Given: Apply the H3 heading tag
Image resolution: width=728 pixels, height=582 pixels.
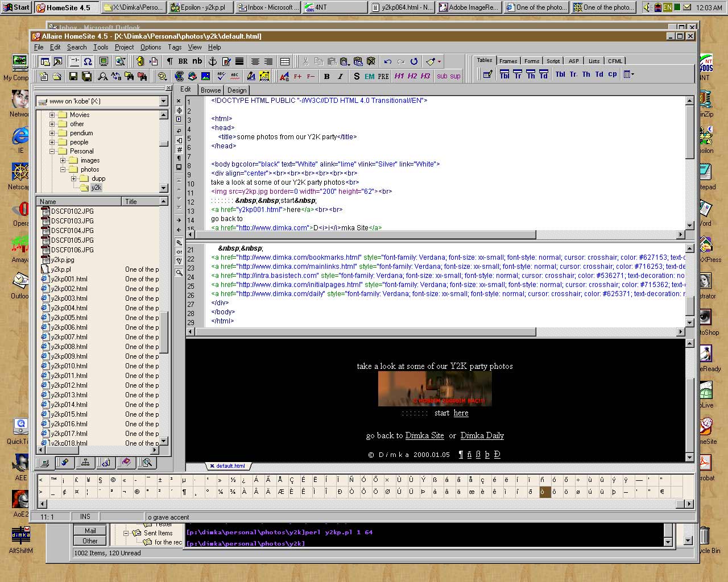Looking at the screenshot, I should click(425, 76).
